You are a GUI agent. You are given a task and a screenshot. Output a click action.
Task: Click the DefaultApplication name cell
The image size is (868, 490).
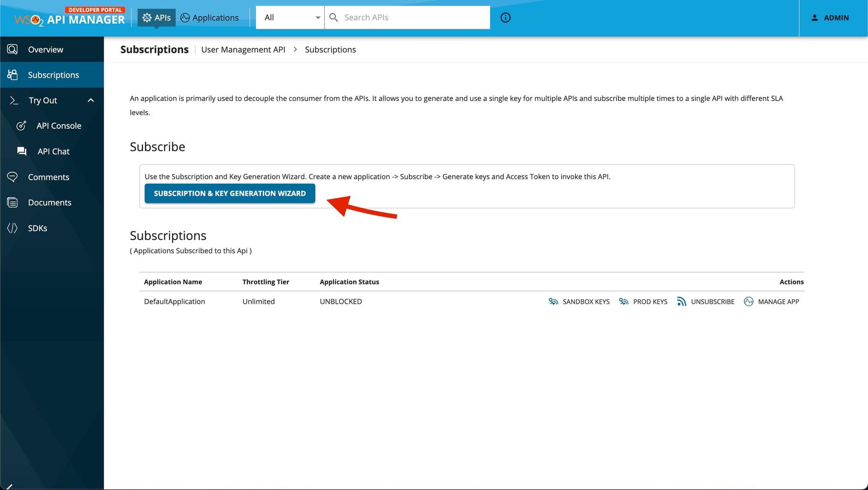174,302
